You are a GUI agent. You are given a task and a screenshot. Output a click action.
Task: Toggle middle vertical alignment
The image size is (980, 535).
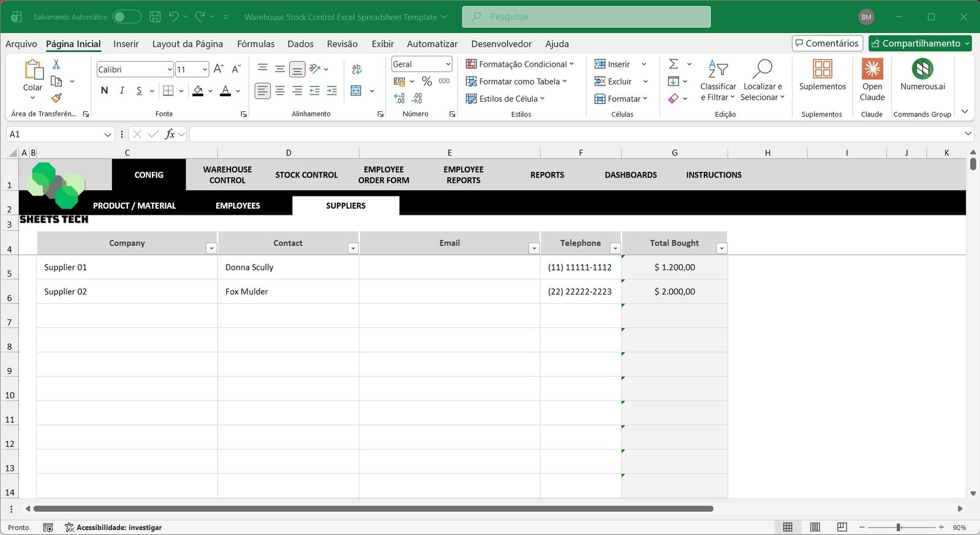(280, 69)
